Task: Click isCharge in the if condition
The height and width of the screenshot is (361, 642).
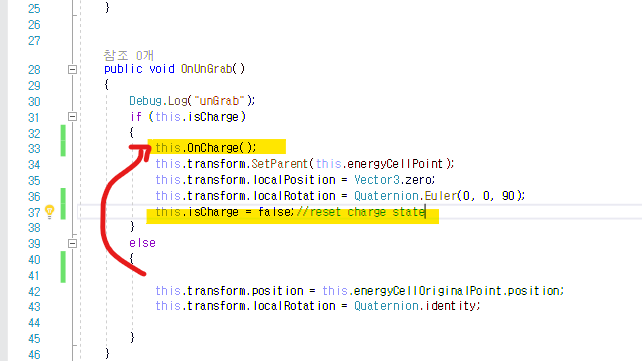Action: pyautogui.click(x=213, y=117)
